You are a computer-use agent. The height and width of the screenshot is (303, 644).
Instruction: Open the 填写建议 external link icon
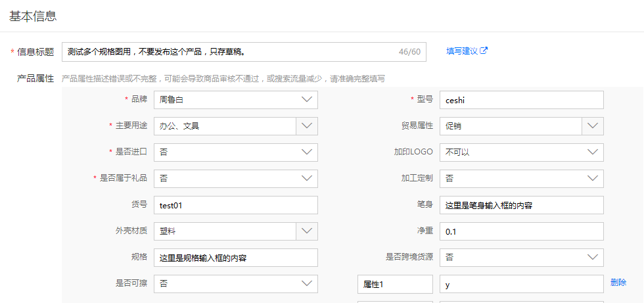point(484,51)
